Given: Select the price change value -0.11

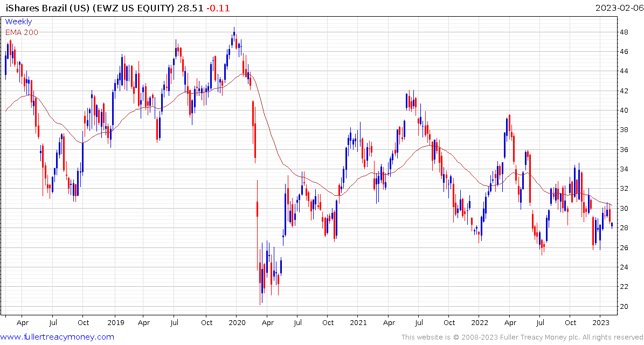Looking at the screenshot, I should [218, 8].
